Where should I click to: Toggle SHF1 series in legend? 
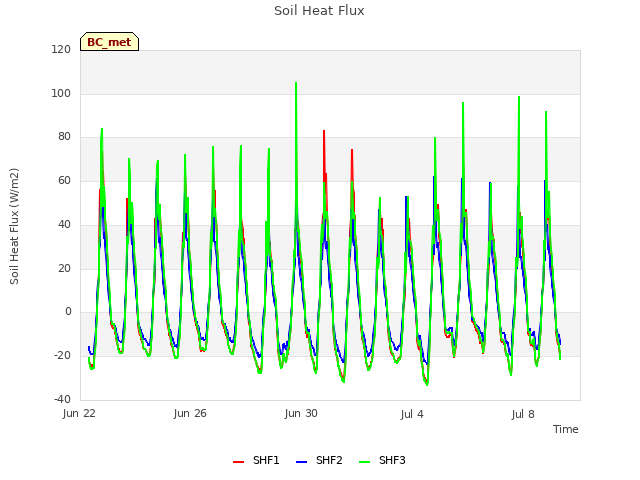pos(256,460)
